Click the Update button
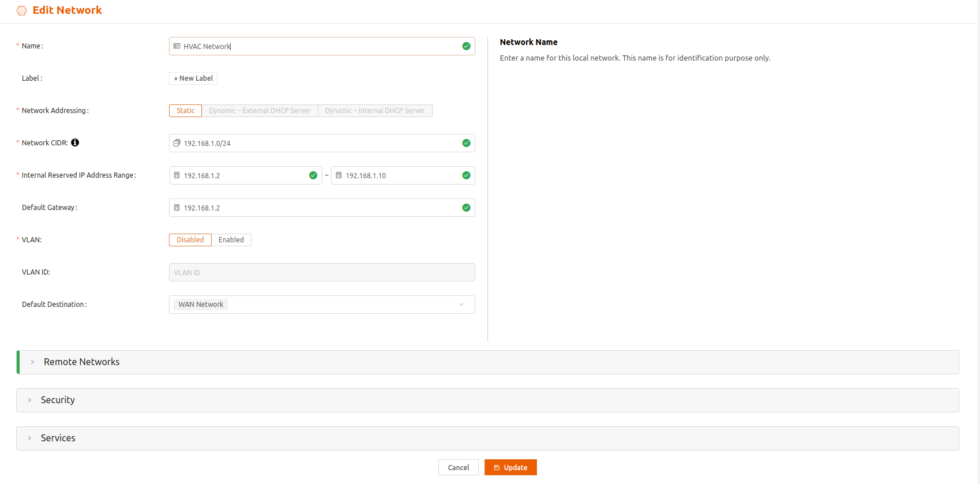Viewport: 980px width, 484px height. click(510, 467)
